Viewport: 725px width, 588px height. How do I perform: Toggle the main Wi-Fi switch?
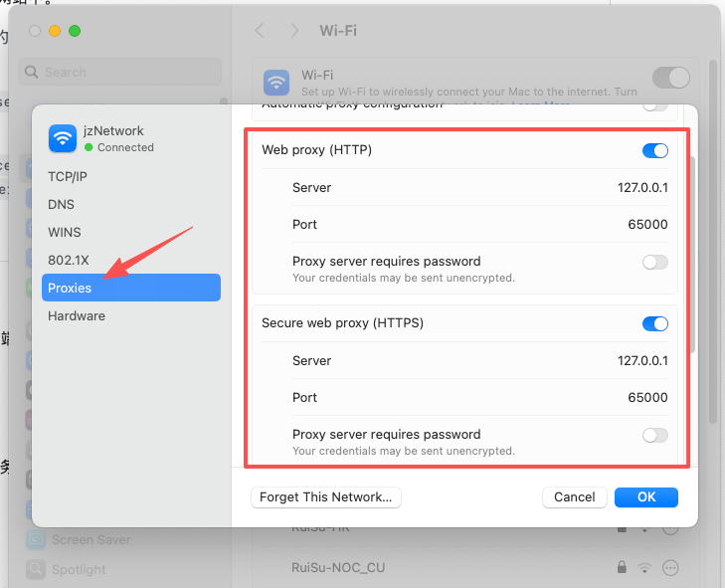pyautogui.click(x=670, y=78)
